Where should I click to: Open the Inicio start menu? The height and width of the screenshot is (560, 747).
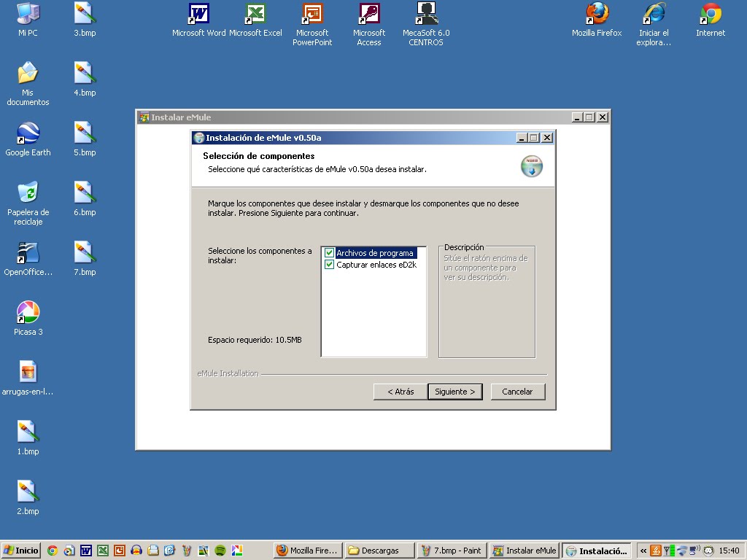click(20, 551)
